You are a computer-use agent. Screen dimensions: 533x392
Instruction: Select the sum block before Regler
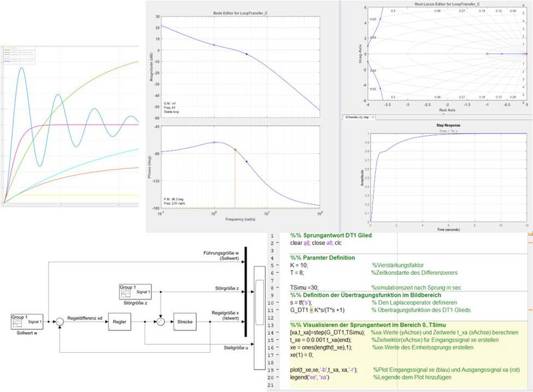[x=59, y=320]
